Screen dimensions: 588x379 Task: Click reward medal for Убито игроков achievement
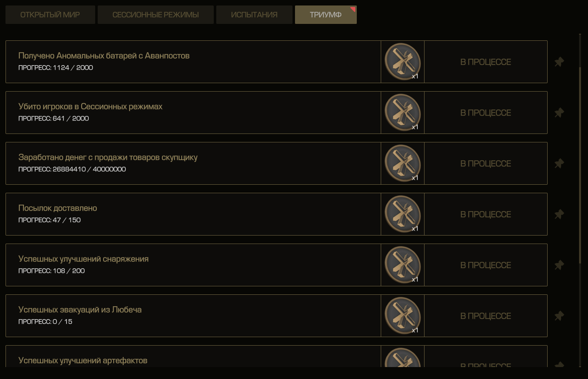[x=402, y=113]
